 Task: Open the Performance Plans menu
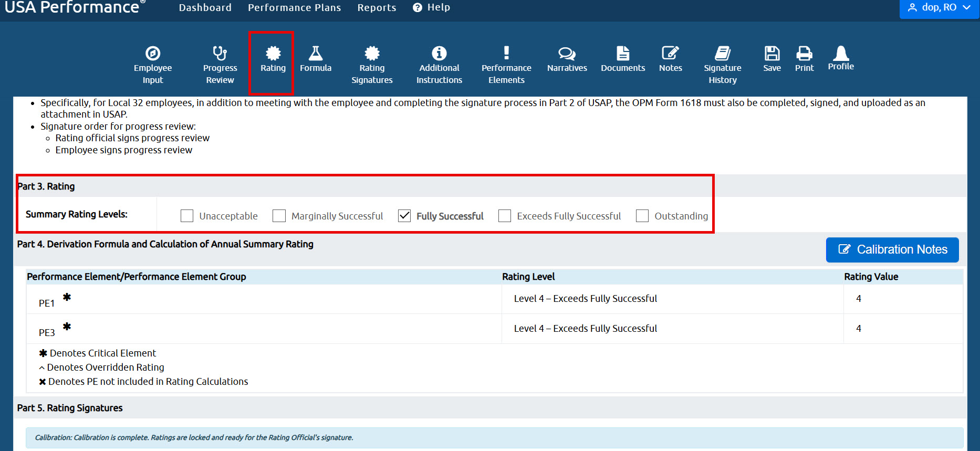(x=295, y=7)
